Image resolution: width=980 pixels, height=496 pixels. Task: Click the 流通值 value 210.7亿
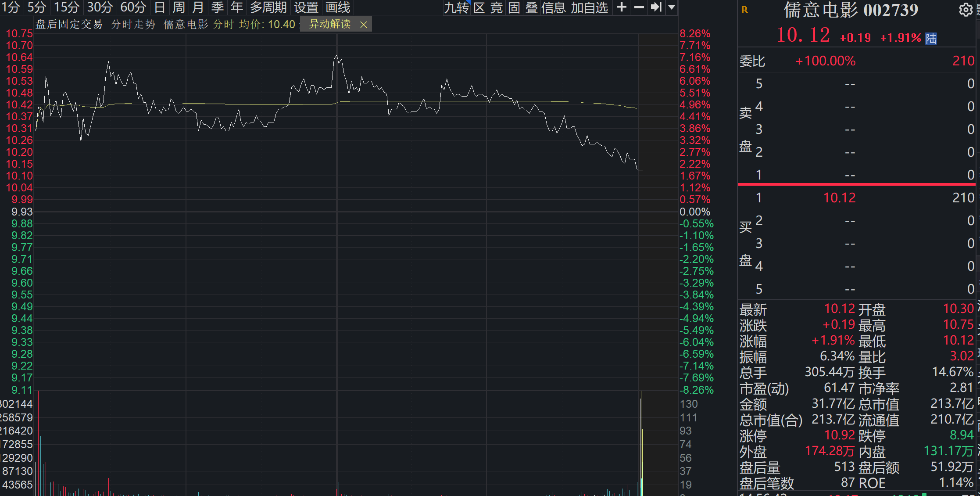(x=952, y=420)
